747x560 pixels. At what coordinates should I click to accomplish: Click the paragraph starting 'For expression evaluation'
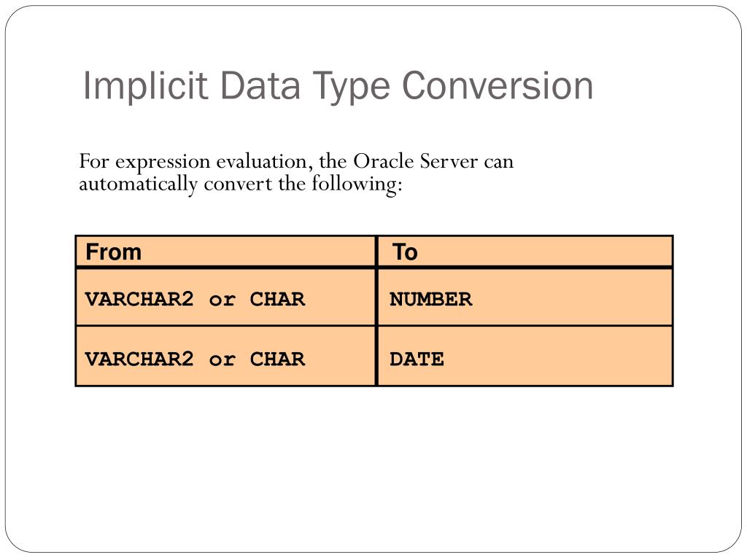point(296,172)
